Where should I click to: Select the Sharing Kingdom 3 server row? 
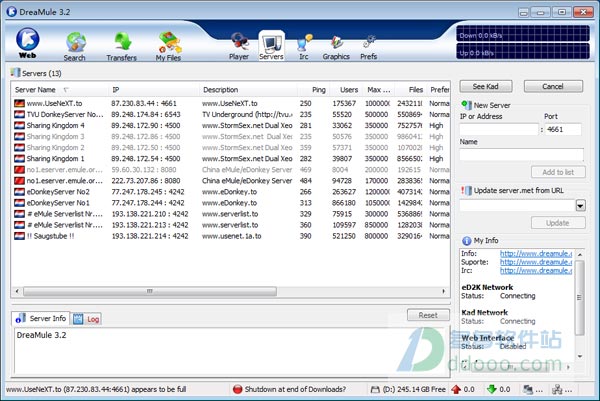231,137
